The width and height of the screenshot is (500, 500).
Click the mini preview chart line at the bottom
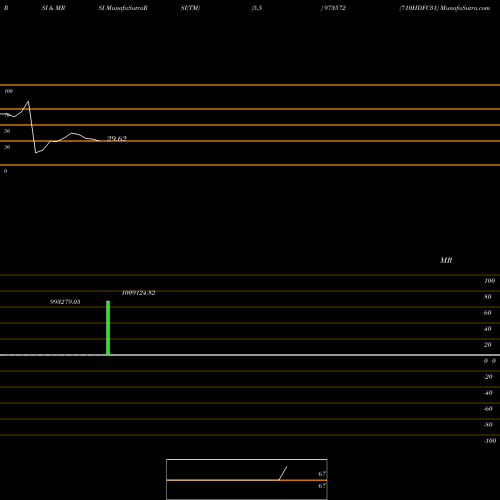pos(283,473)
